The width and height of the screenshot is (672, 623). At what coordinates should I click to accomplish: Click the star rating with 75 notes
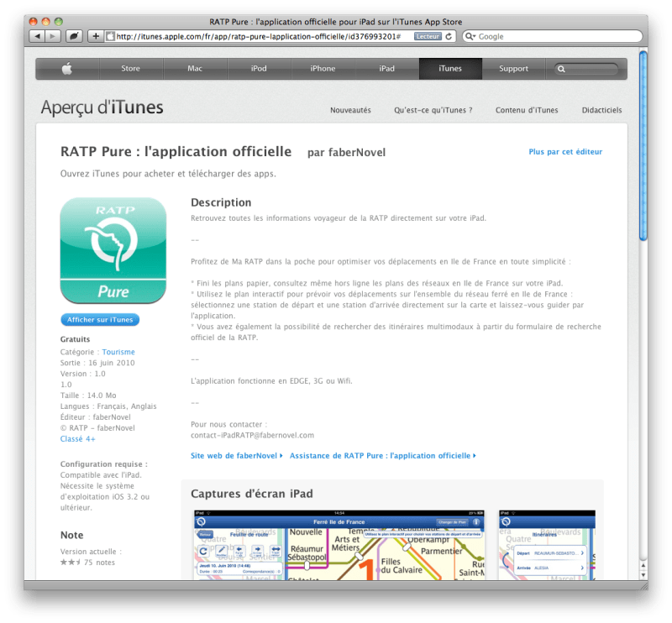[87, 563]
